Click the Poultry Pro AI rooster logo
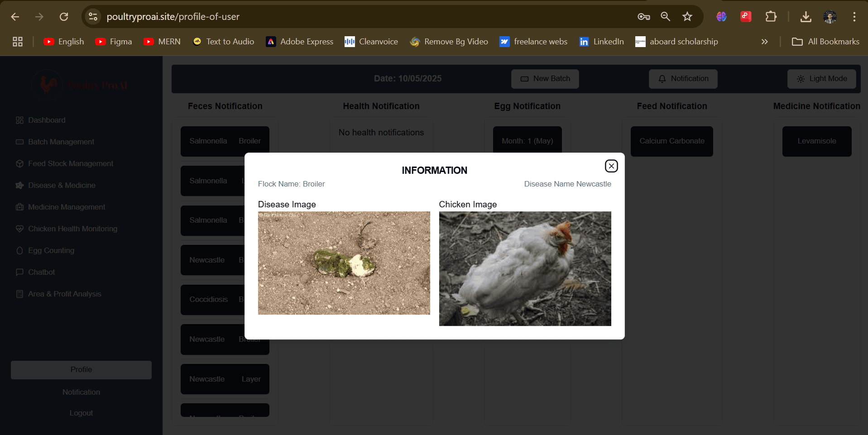 point(48,84)
